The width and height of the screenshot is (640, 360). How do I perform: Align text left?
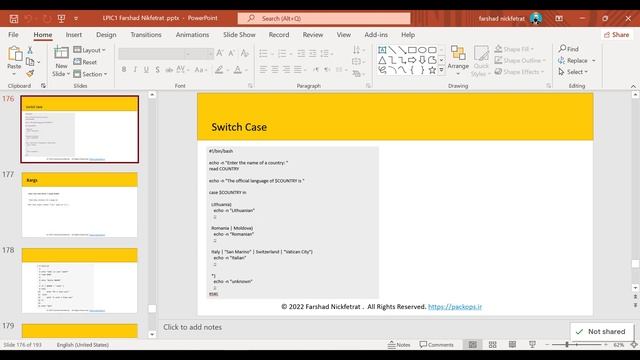click(263, 70)
